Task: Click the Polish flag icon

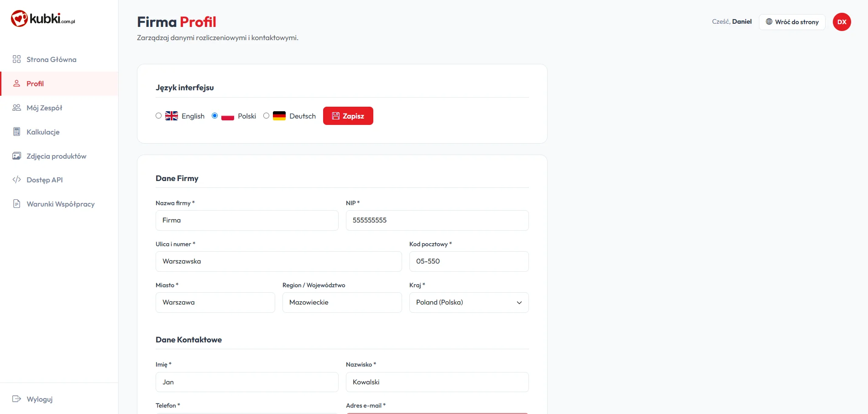Action: [x=228, y=116]
